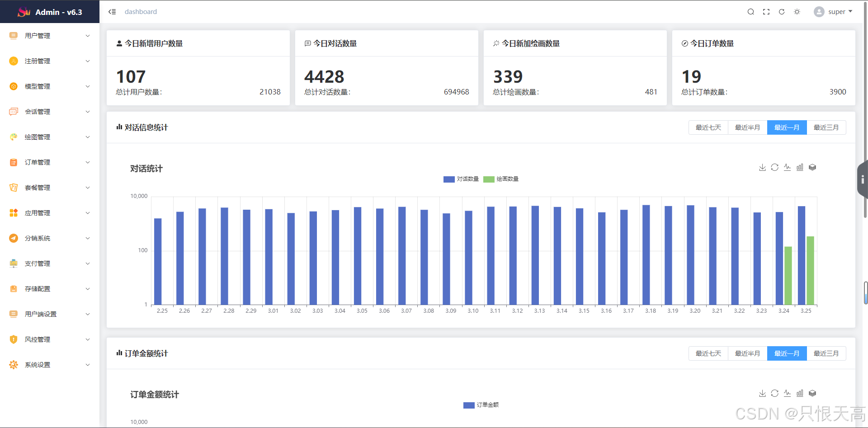
Task: Select 最近七天 for 对话信息统计
Action: pos(708,127)
